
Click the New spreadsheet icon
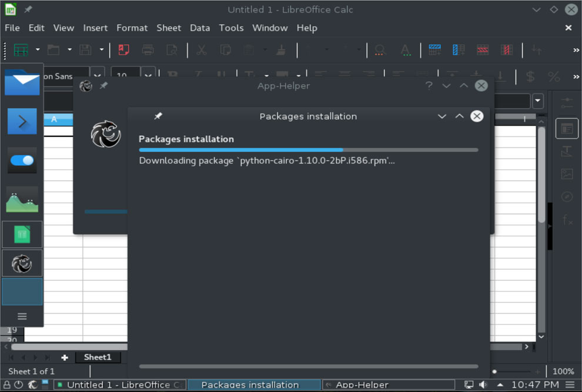click(21, 50)
